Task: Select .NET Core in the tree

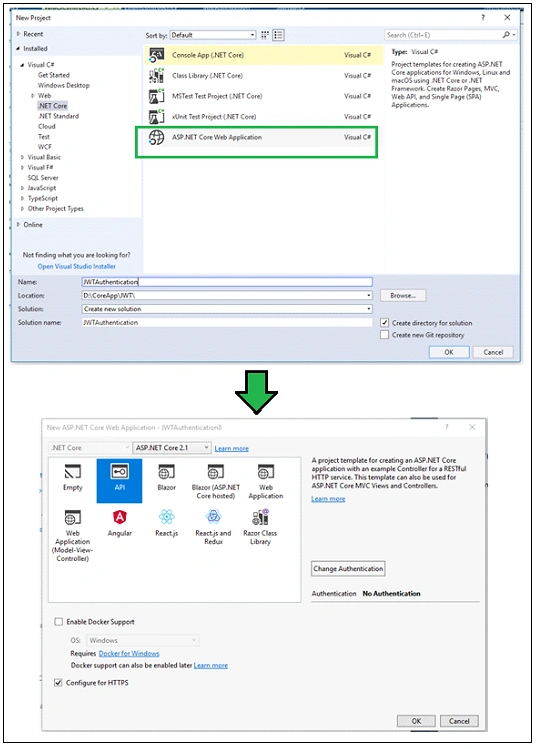Action: coord(53,106)
